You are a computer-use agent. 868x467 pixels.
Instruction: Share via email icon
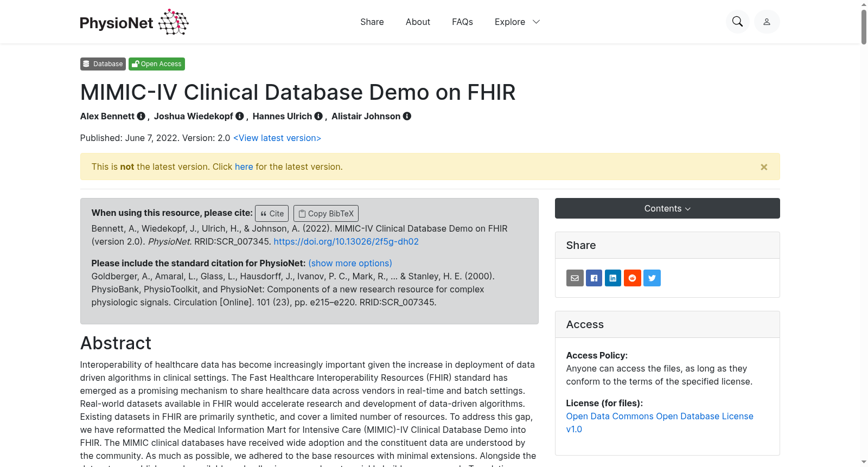click(575, 278)
